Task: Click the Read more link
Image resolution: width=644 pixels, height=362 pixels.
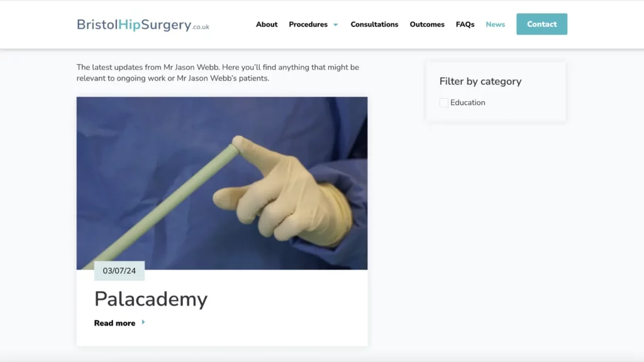Action: tap(114, 323)
